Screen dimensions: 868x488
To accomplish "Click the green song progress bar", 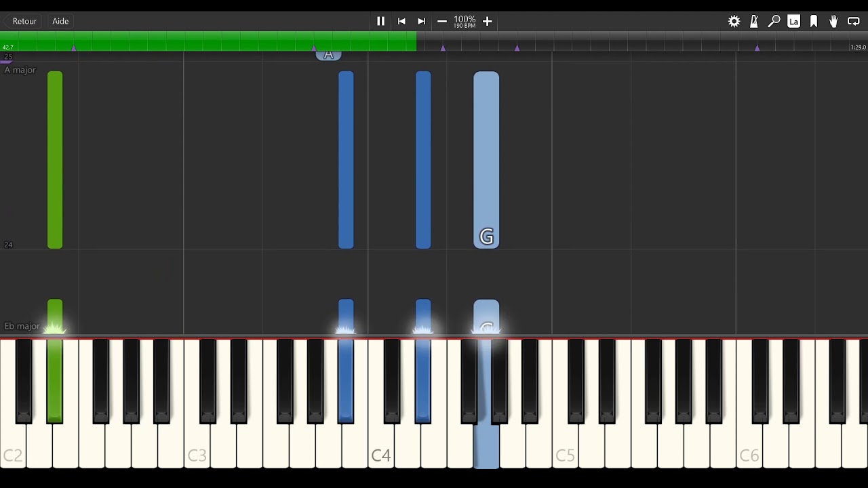I will tap(208, 41).
